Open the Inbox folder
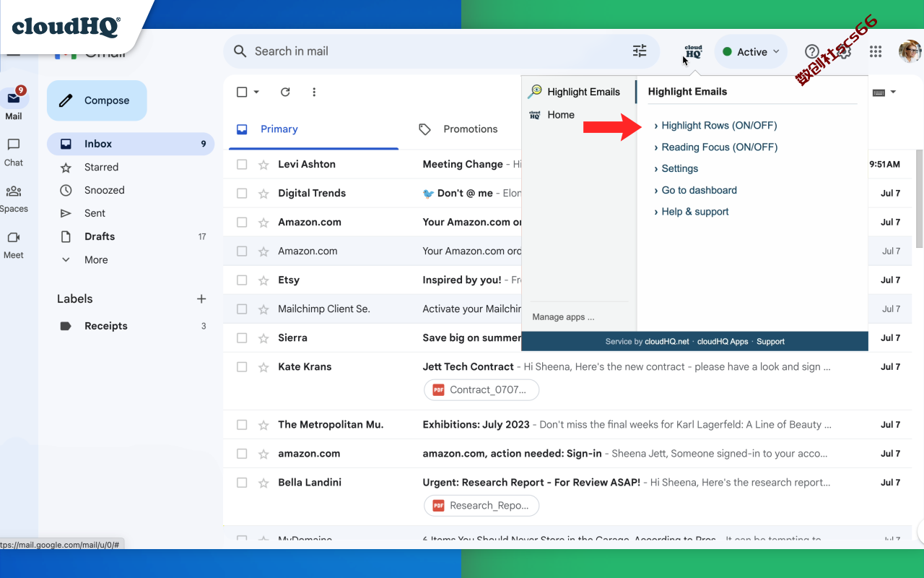The image size is (924, 578). tap(131, 144)
